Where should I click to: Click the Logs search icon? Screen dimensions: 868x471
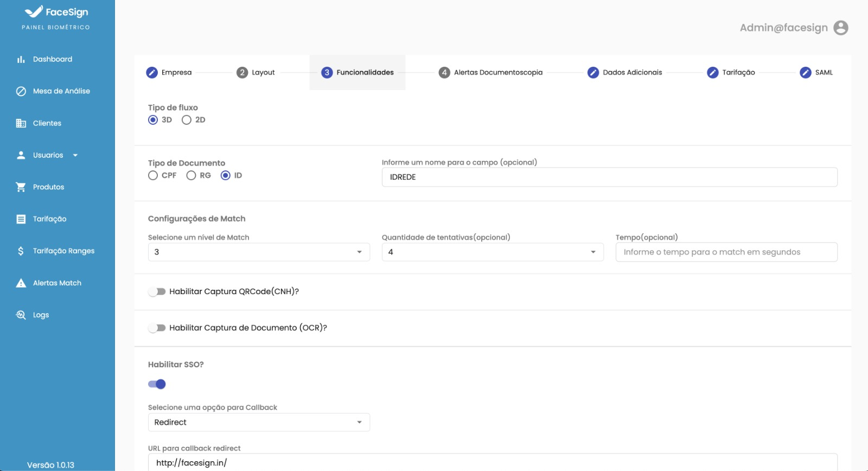coord(21,315)
